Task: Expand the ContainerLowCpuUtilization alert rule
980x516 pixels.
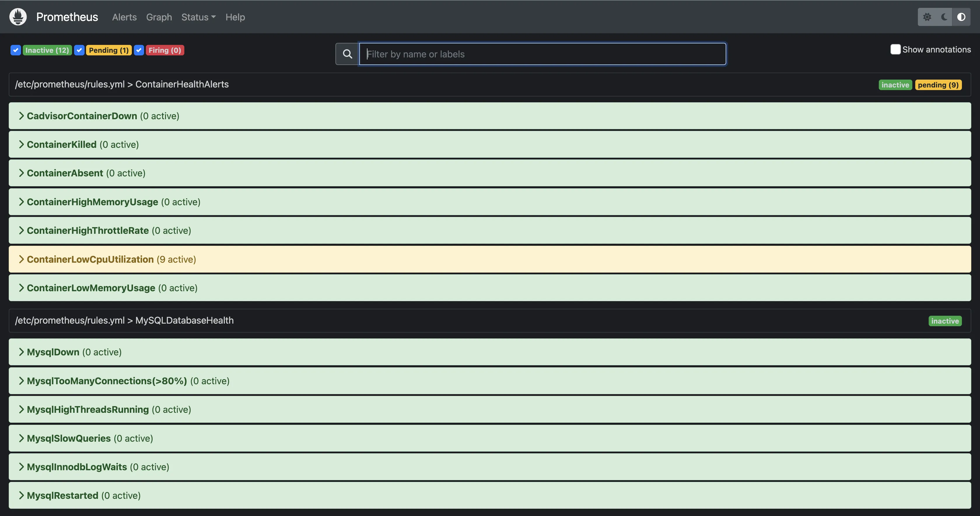Action: [90, 259]
